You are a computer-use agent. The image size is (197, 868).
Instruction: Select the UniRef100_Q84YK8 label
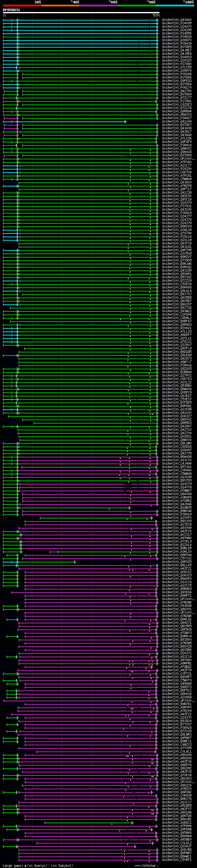(177, 494)
